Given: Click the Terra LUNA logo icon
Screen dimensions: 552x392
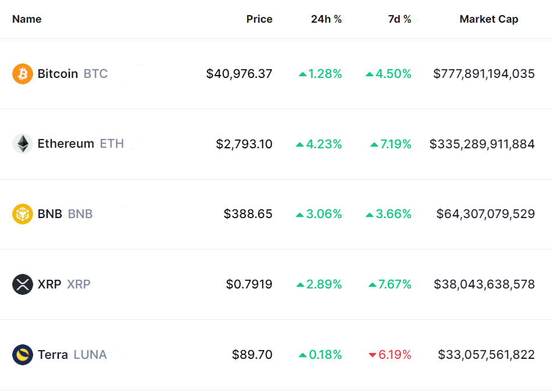Looking at the screenshot, I should [23, 354].
